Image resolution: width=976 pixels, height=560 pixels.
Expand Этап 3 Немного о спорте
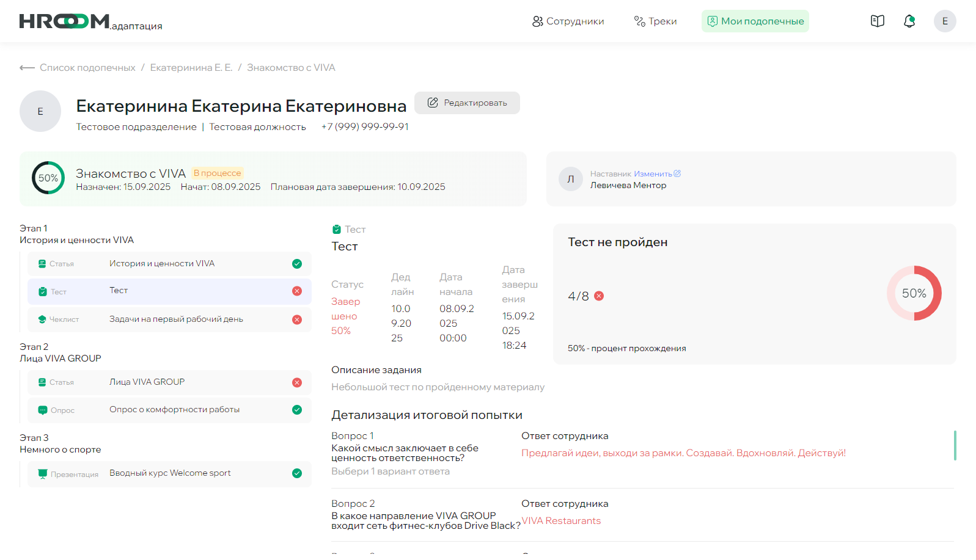pos(60,443)
